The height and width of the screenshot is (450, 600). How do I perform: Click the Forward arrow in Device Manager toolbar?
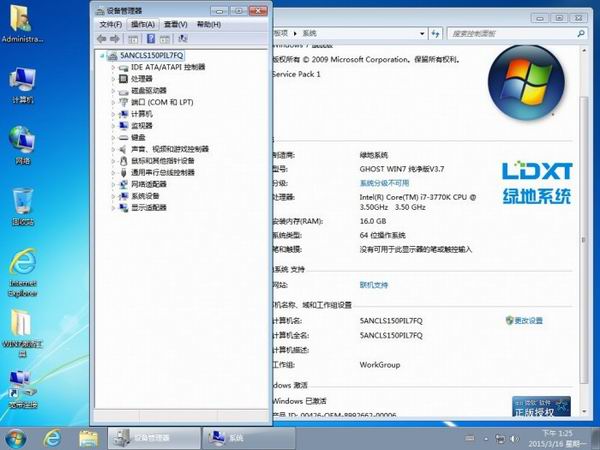pyautogui.click(x=115, y=39)
